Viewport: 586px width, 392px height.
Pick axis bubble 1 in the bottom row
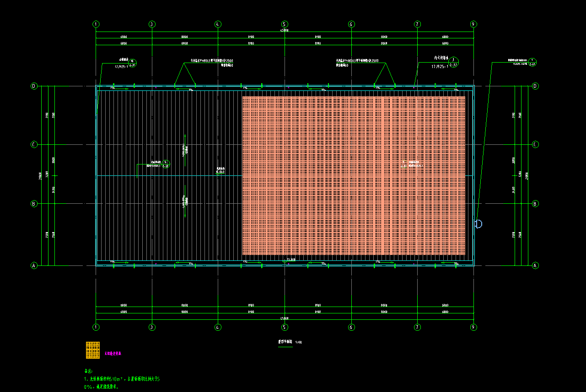[96, 327]
